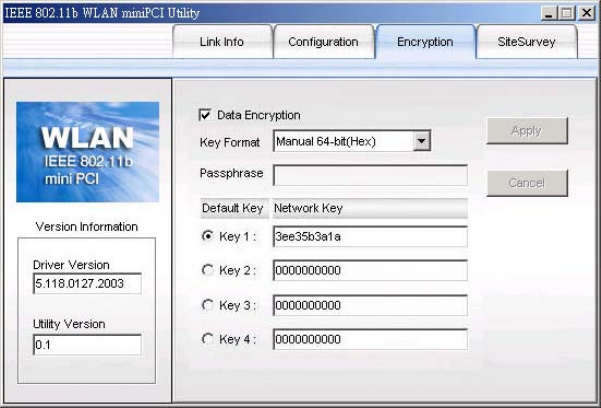Image resolution: width=601 pixels, height=408 pixels.
Task: Select the Key 1 radio button
Action: (x=208, y=236)
